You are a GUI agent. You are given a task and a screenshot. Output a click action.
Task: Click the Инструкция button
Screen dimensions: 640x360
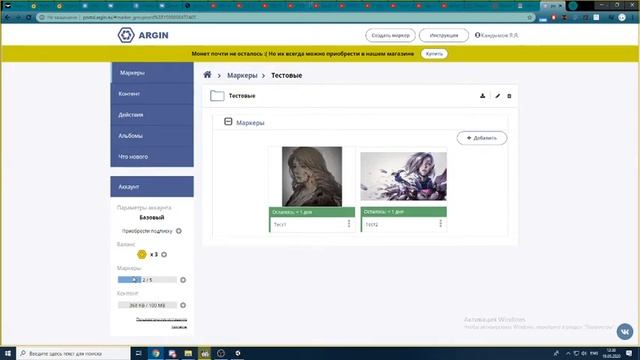tap(444, 36)
